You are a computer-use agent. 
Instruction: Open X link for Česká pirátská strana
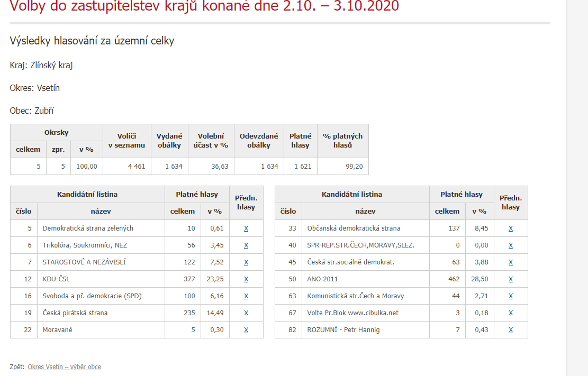click(x=246, y=313)
